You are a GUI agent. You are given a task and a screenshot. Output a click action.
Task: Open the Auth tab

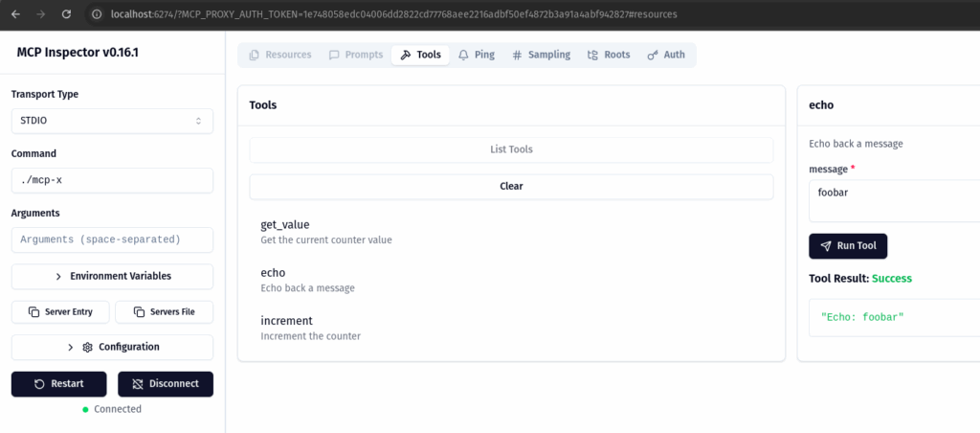pyautogui.click(x=666, y=55)
